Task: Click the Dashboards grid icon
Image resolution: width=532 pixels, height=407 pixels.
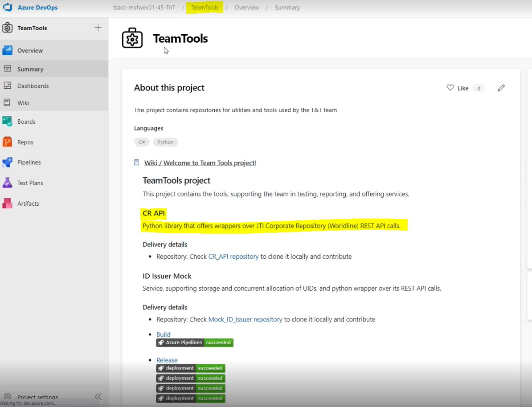Action: (8, 85)
